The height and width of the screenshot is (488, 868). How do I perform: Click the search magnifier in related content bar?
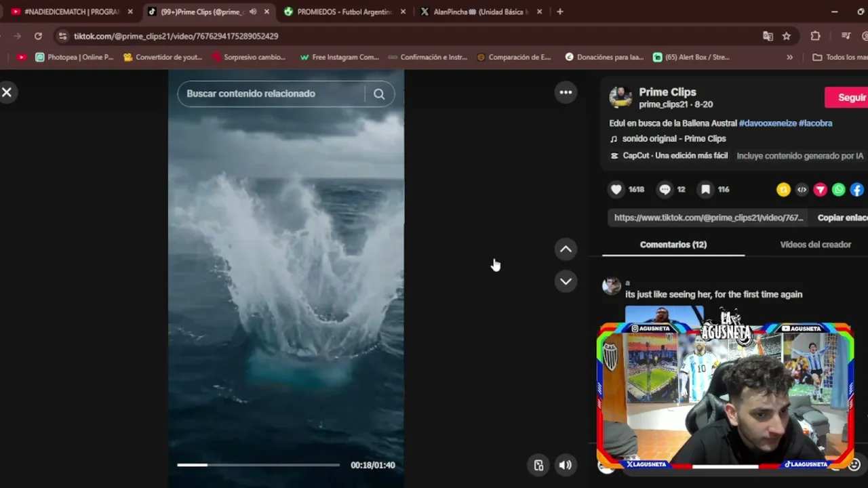379,94
